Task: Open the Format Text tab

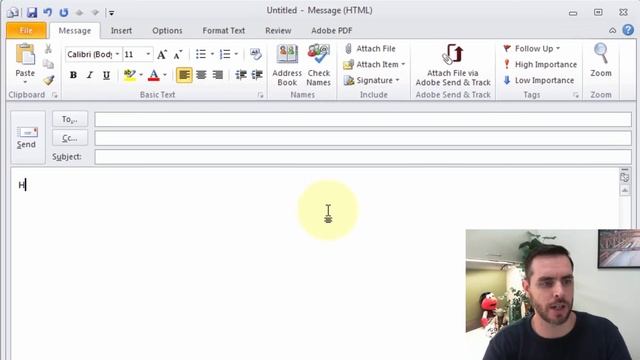Action: 224,31
